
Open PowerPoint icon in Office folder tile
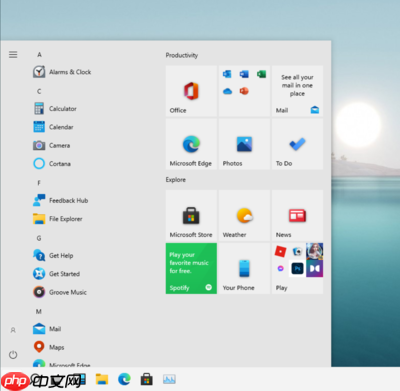point(244,91)
